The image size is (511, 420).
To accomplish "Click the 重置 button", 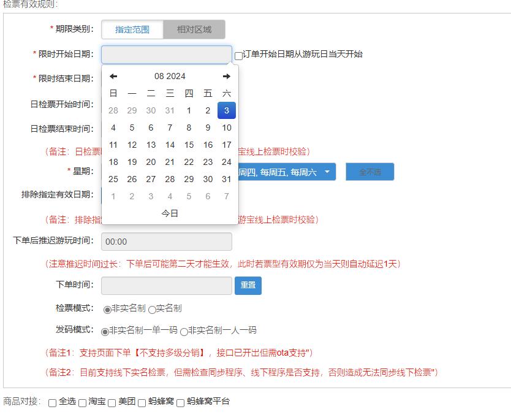I will [248, 286].
